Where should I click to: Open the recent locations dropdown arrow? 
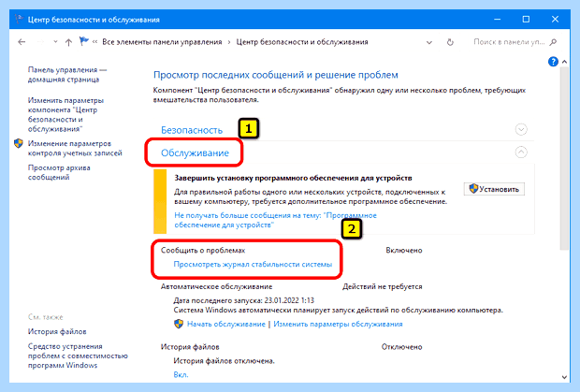pyautogui.click(x=55, y=42)
